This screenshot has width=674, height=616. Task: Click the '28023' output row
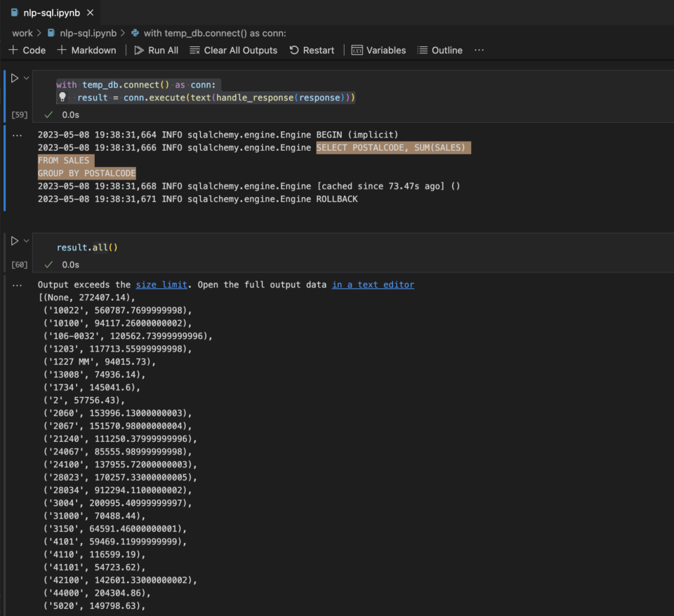120,477
